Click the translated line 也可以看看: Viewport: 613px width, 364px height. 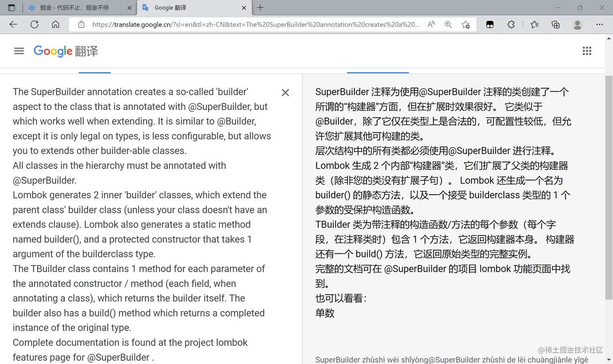(x=341, y=298)
